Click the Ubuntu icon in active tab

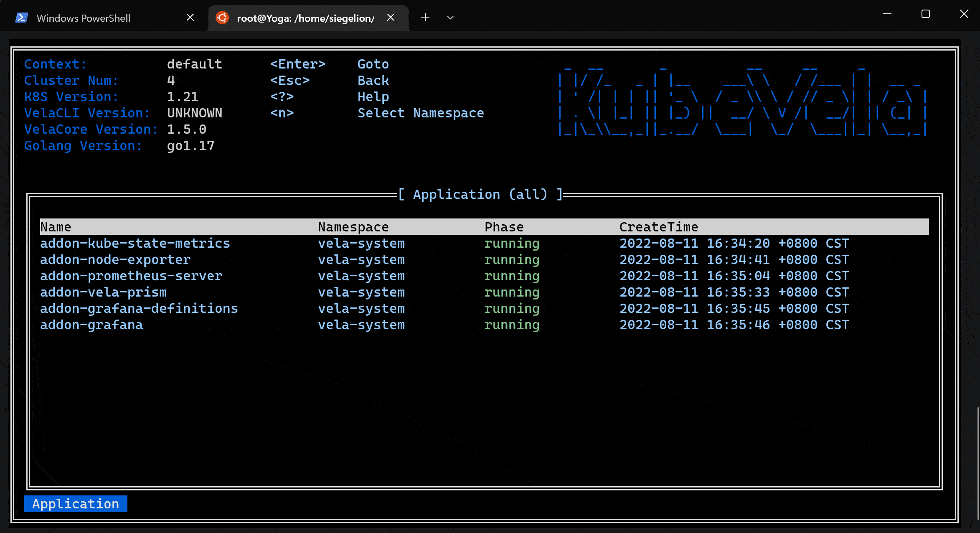[x=222, y=18]
